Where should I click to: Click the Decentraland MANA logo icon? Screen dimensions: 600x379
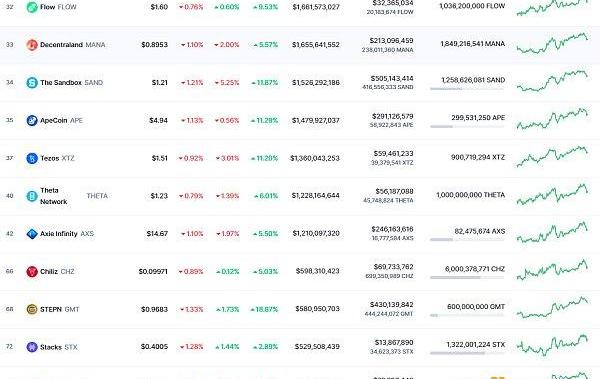point(32,45)
